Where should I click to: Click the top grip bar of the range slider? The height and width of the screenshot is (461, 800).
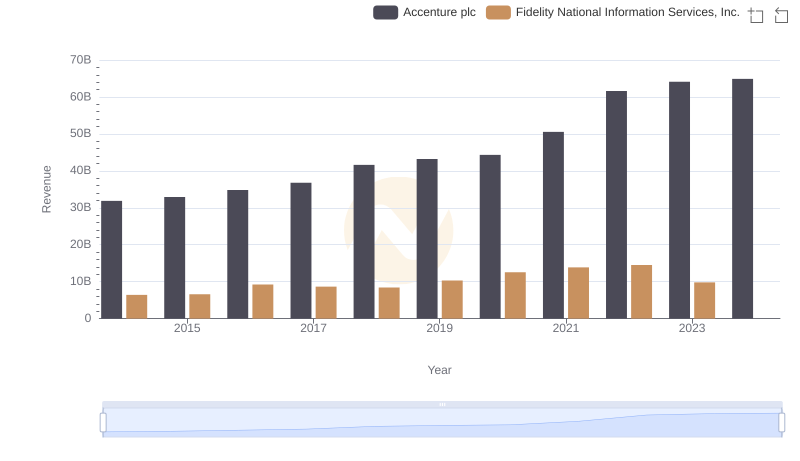[x=442, y=404]
